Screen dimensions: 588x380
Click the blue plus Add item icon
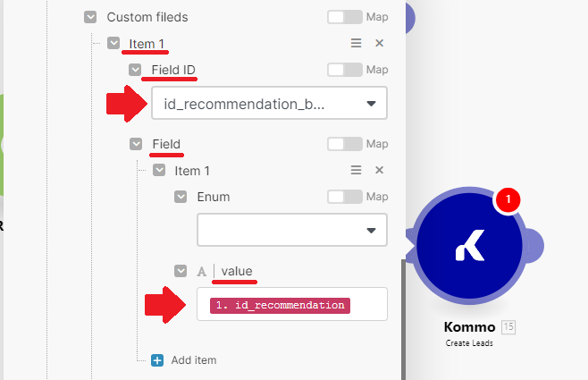157,360
